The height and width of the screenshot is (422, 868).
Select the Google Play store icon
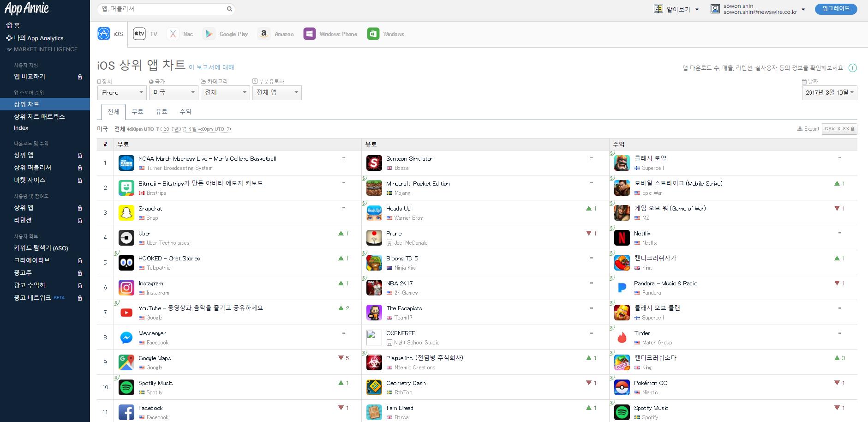[209, 34]
